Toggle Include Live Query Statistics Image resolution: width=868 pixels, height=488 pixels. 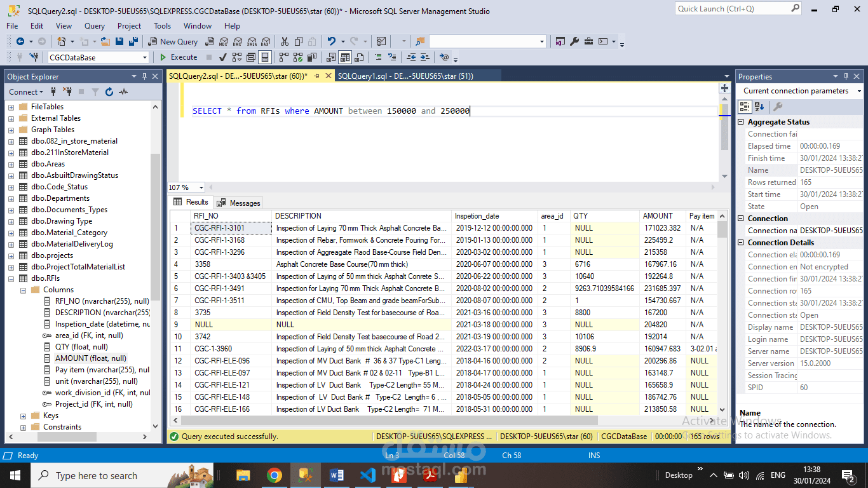pyautogui.click(x=297, y=57)
